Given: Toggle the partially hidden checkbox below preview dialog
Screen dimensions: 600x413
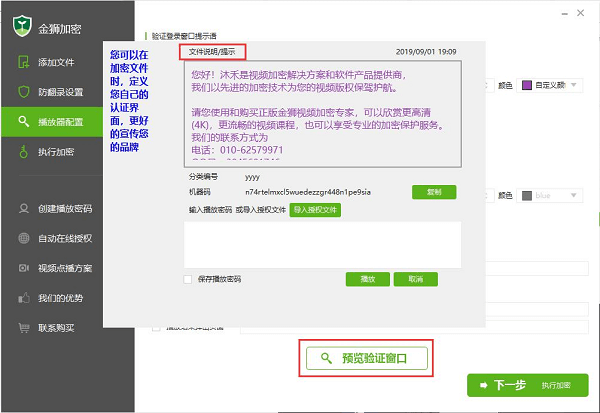Looking at the screenshot, I should click(156, 328).
